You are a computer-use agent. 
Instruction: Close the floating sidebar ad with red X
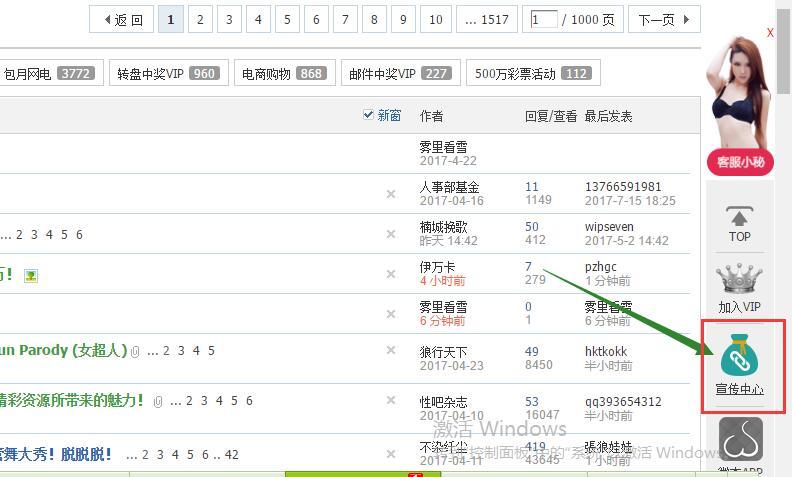(770, 33)
